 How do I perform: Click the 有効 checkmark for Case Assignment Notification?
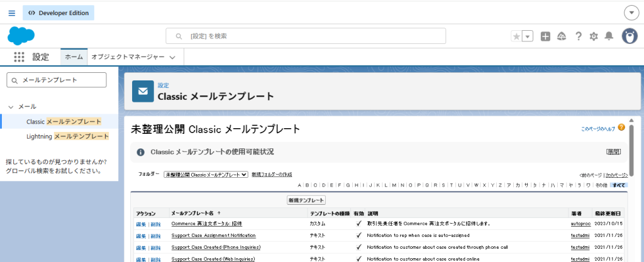click(359, 236)
